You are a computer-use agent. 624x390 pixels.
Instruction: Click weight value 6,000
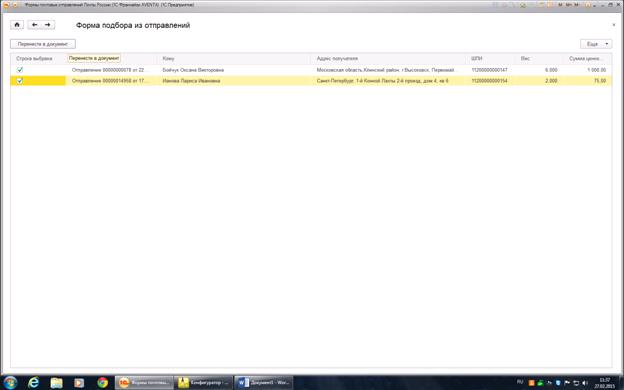(551, 70)
